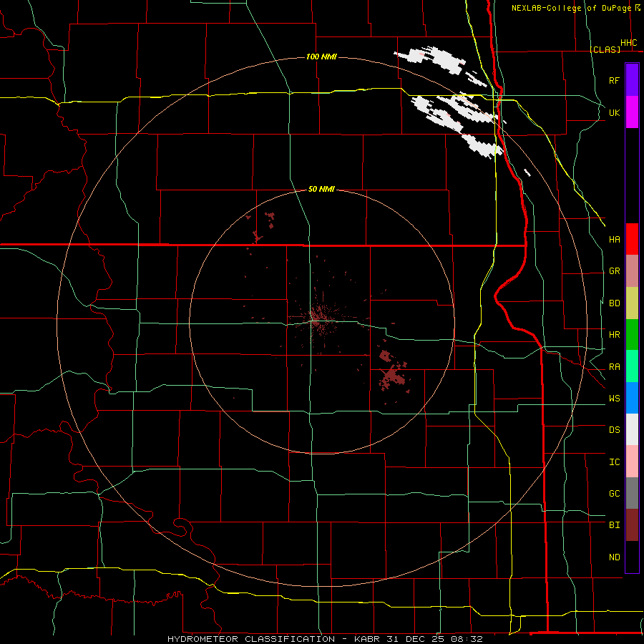Click the BI legend label
This screenshot has height=644, width=644.
pos(614,525)
